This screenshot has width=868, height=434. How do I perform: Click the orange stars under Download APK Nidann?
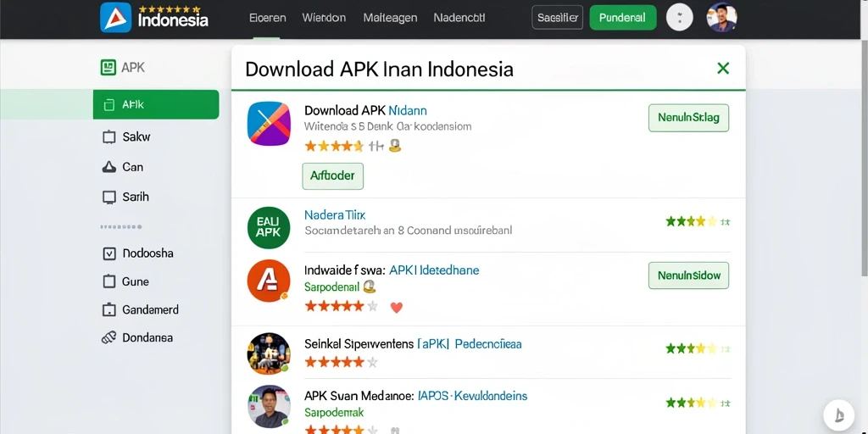coord(334,146)
